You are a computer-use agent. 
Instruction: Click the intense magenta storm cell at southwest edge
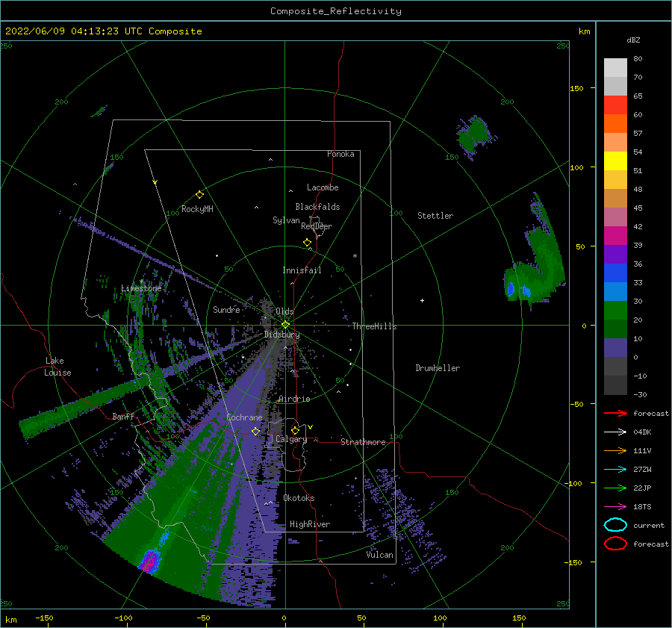click(149, 562)
